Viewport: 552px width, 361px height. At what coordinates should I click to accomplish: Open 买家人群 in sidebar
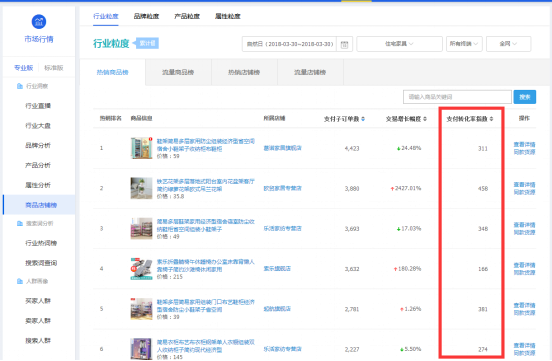[38, 301]
